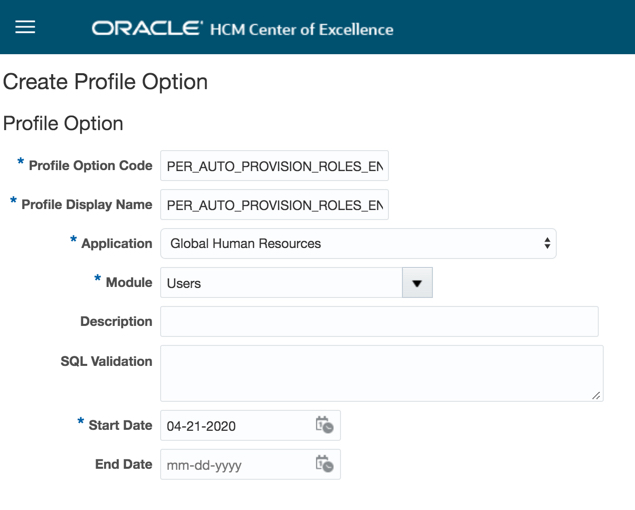Click the SQL Validation field label

click(x=106, y=361)
